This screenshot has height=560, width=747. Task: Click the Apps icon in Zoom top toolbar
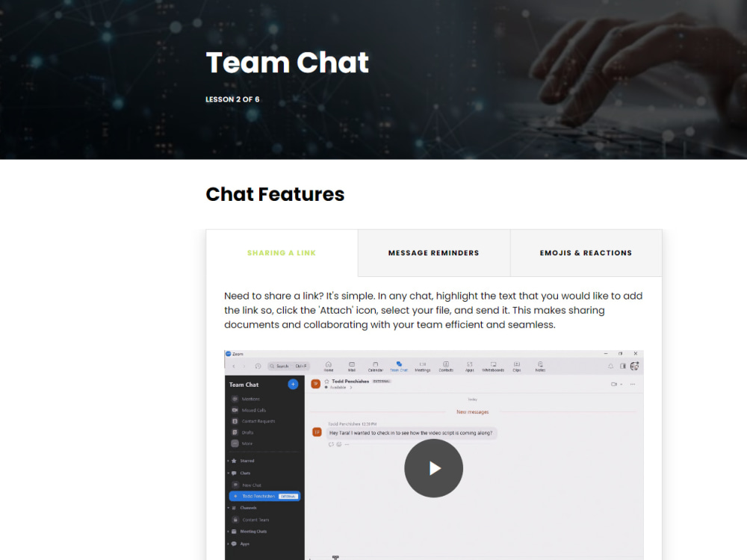(469, 366)
